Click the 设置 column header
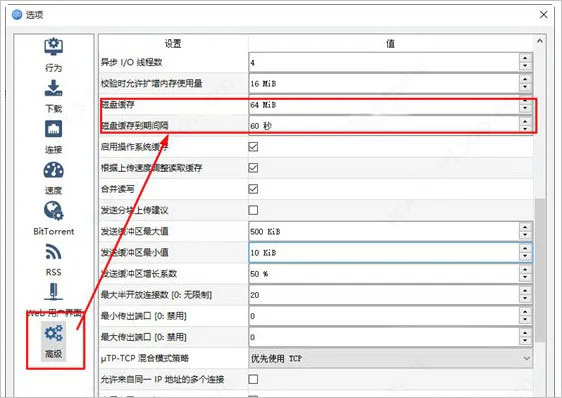The height and width of the screenshot is (398, 562). pos(173,43)
